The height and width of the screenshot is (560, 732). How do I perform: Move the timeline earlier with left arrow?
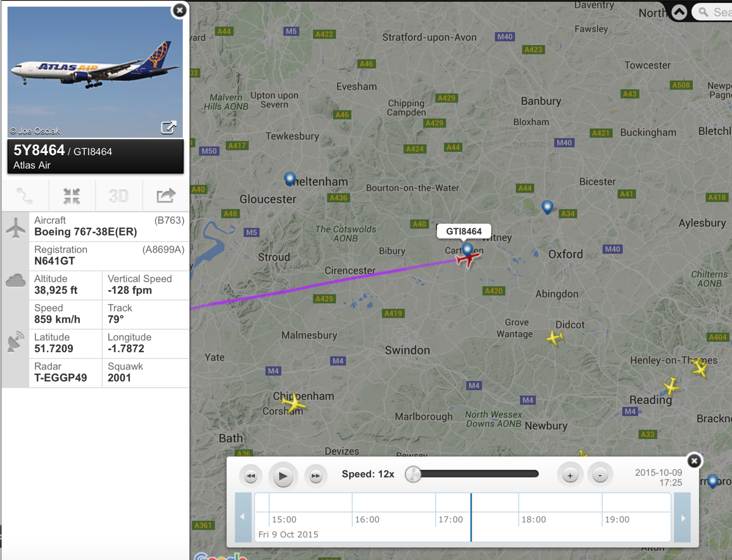click(243, 517)
